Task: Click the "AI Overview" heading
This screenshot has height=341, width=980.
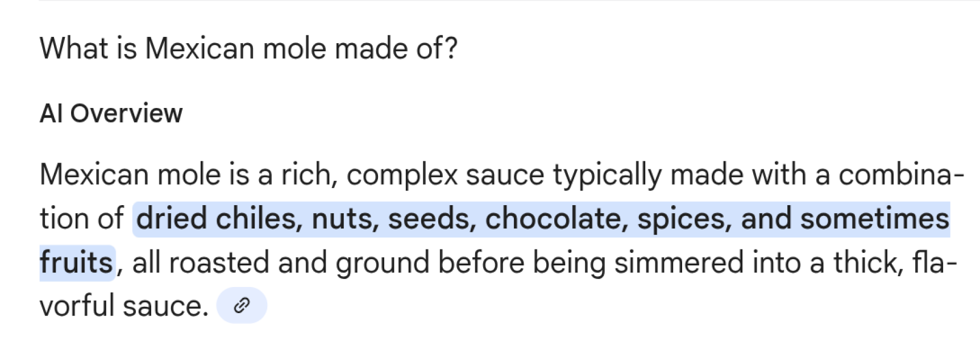Action: (x=111, y=113)
